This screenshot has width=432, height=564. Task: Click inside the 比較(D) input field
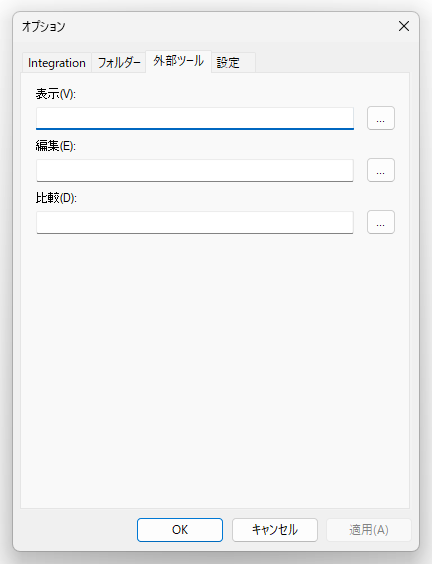195,222
